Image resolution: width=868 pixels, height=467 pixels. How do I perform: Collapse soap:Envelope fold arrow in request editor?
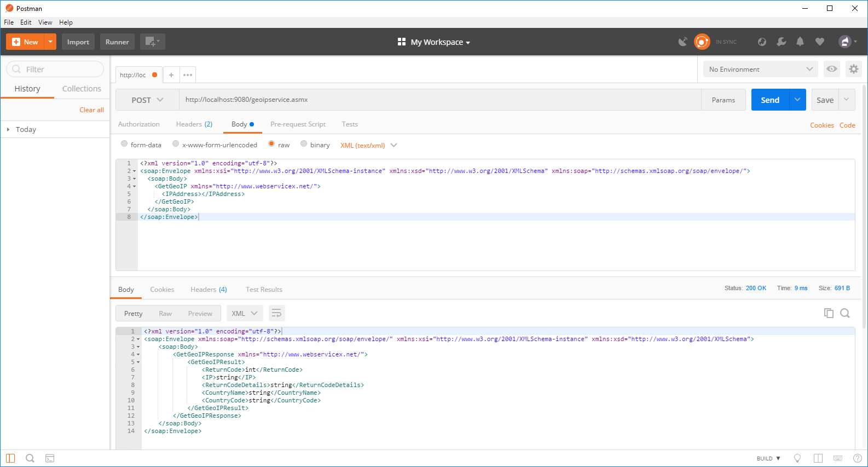(x=135, y=171)
